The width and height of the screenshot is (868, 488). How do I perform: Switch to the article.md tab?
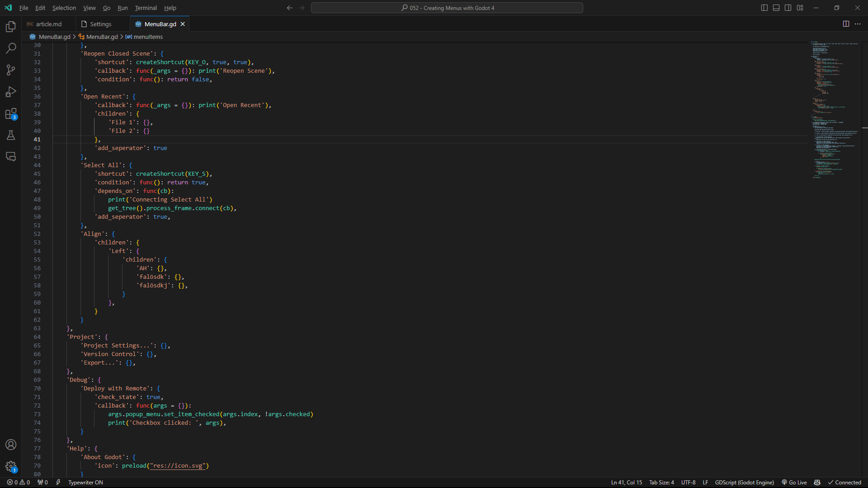pyautogui.click(x=48, y=24)
